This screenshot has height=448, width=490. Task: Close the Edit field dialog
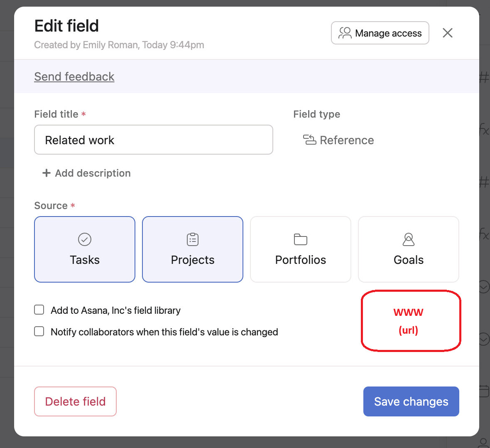click(447, 33)
